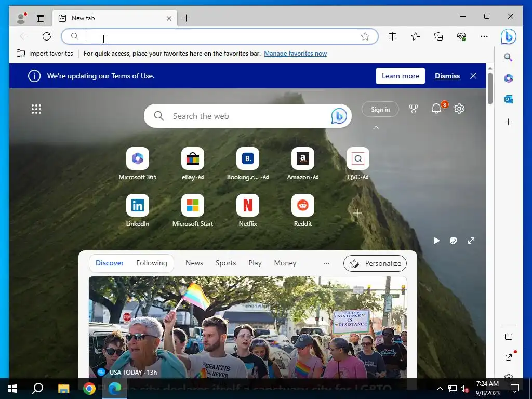Open page settings gear
This screenshot has width=532, height=399.
tap(459, 109)
